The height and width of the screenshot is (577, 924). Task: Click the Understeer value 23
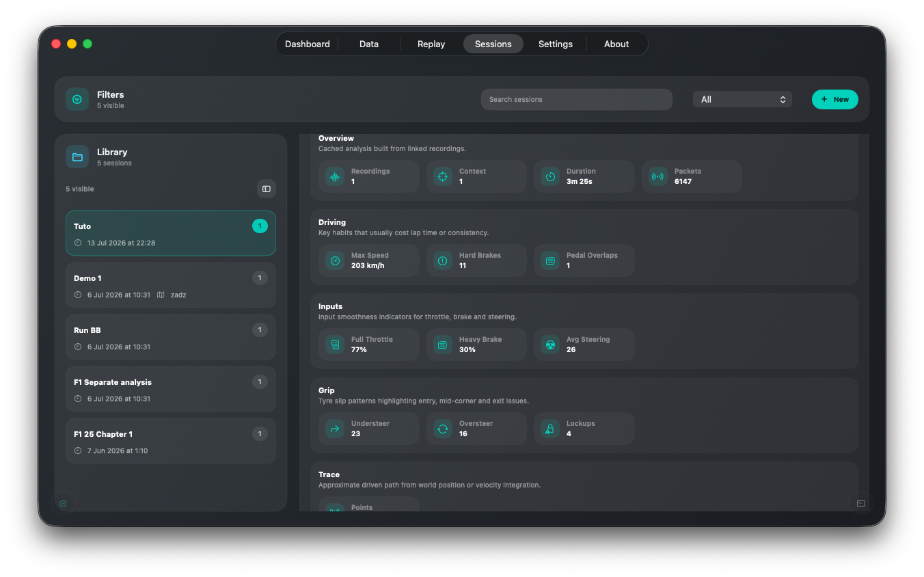(x=355, y=434)
